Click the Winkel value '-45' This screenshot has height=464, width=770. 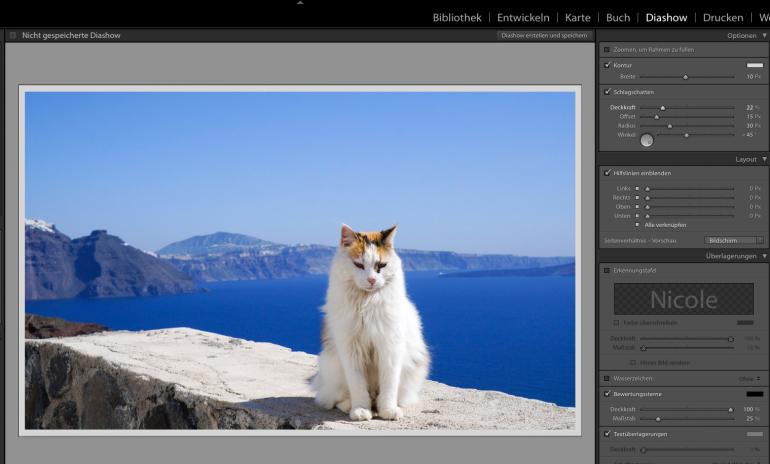(748, 135)
